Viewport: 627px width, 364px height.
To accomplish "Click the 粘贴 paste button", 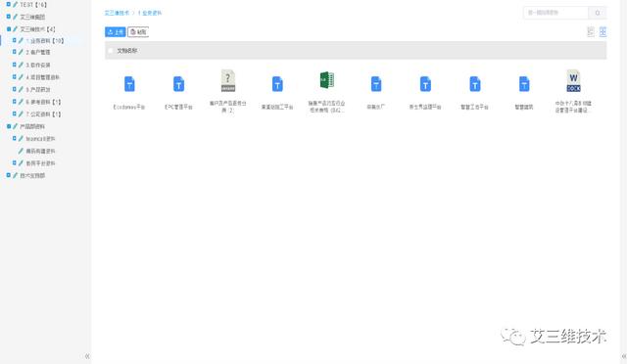I will pos(138,32).
